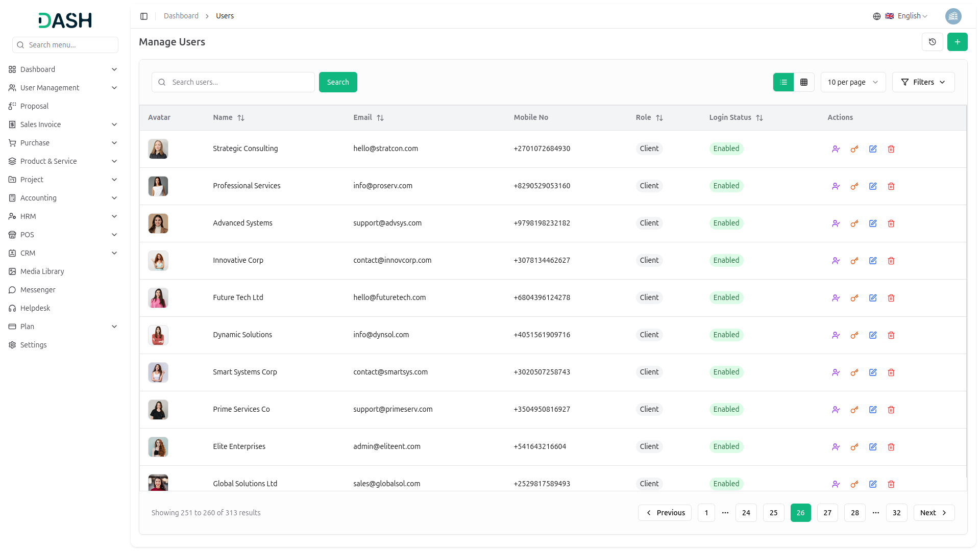Open the login history clock icon
The height and width of the screenshot is (551, 980).
(932, 42)
